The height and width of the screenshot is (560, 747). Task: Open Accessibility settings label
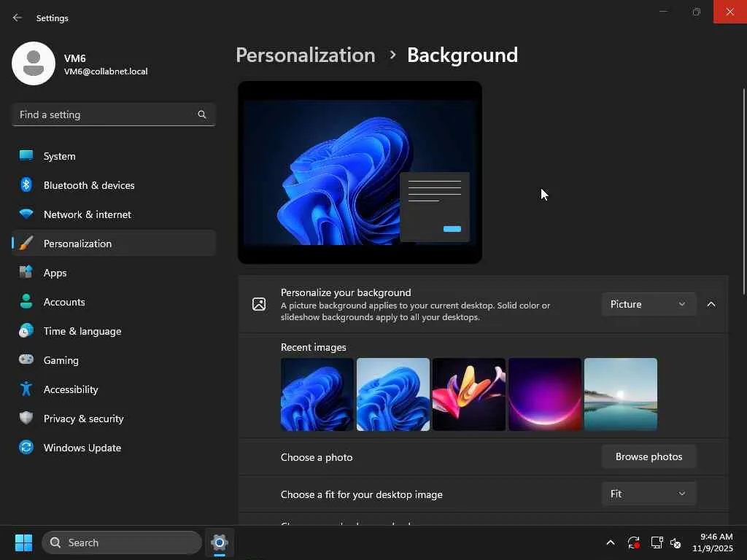(x=71, y=389)
